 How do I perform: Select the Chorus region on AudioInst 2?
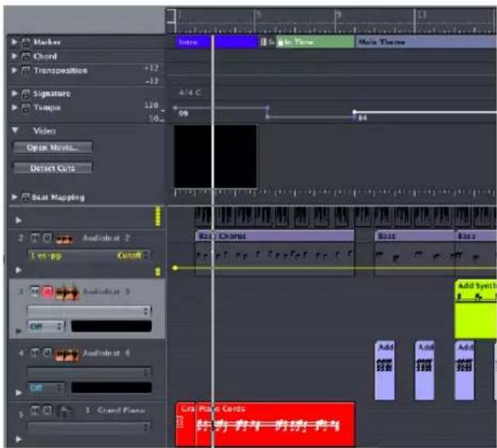point(274,253)
